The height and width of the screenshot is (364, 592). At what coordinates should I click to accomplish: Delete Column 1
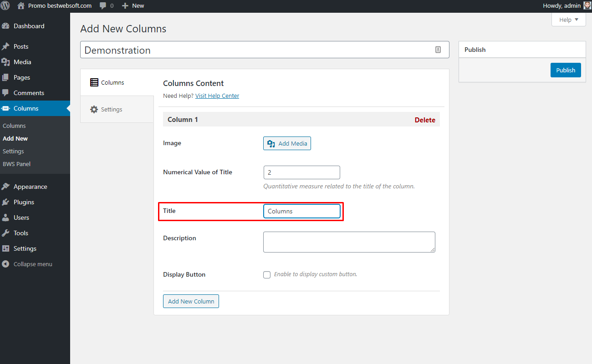[425, 120]
